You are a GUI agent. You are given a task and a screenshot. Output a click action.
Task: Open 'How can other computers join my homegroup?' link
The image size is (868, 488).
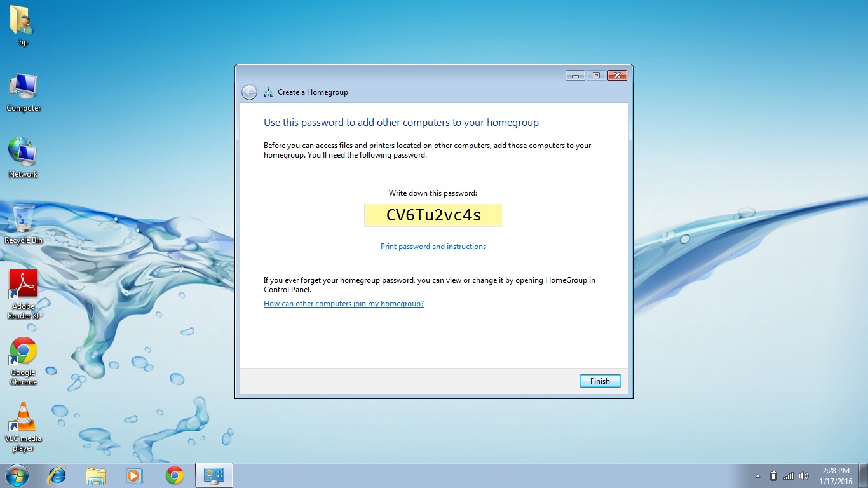pos(343,304)
